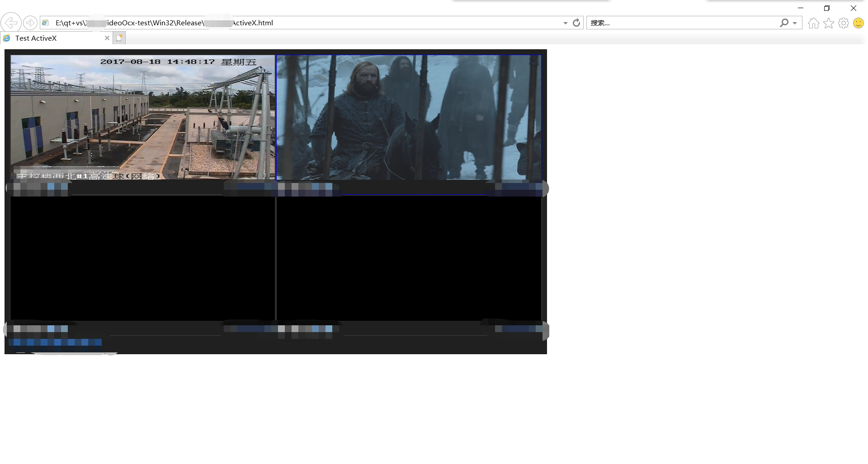Select the video pane showing bearded man on horse

409,117
